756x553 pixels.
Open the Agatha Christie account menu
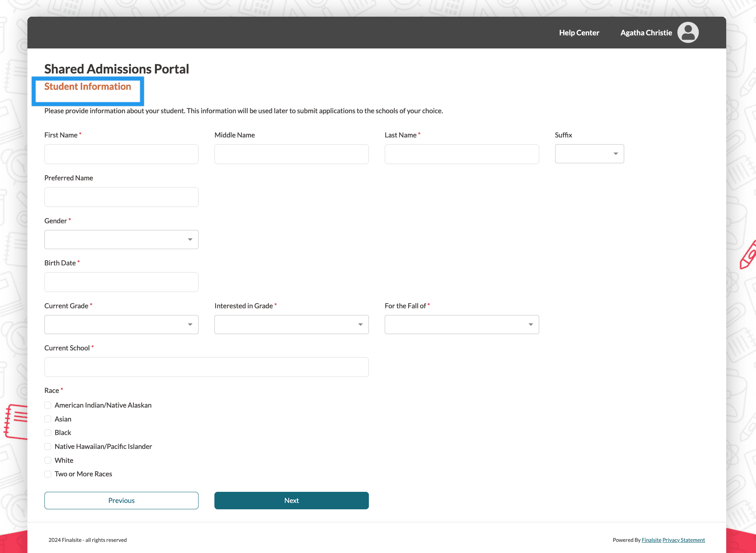[x=646, y=33]
